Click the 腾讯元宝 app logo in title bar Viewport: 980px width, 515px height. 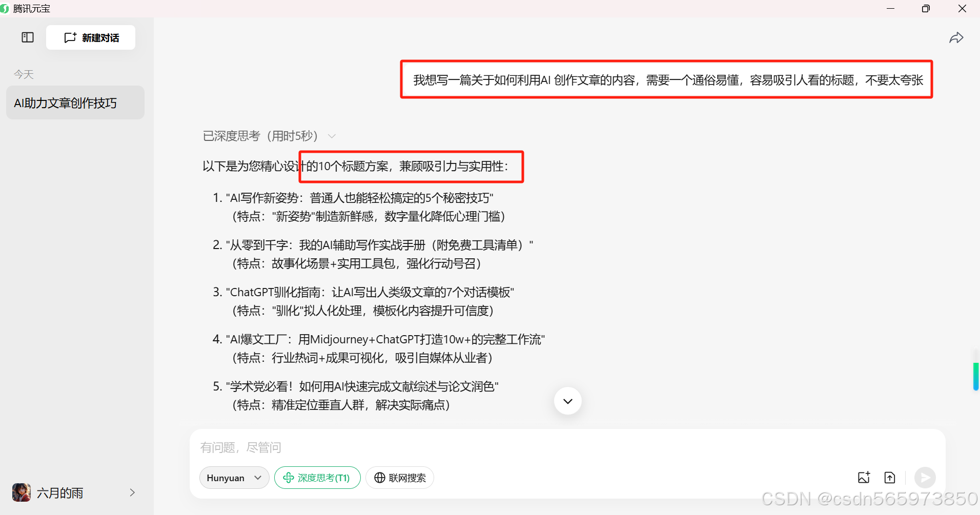(5, 9)
